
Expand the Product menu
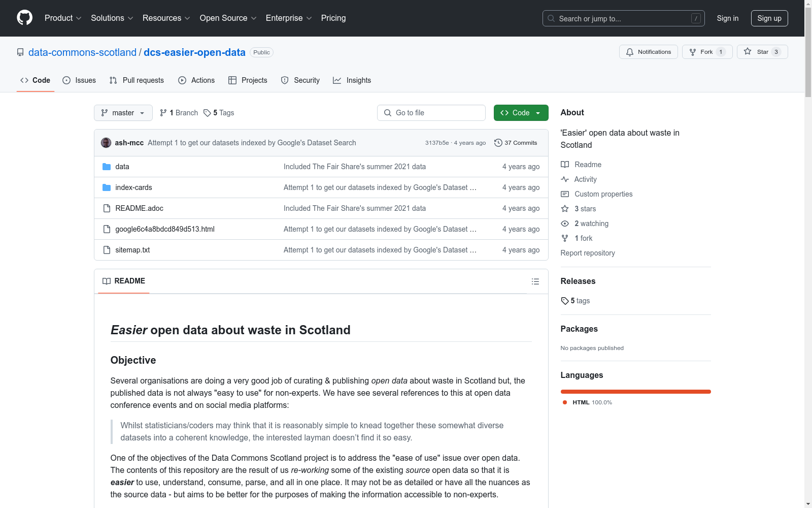(x=63, y=18)
